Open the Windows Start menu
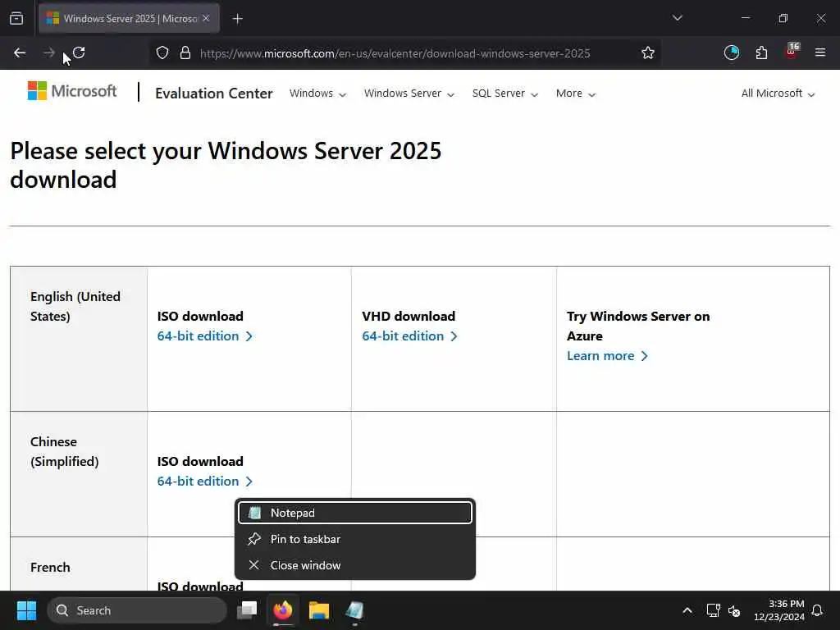Viewport: 840px width, 630px height. (x=26, y=610)
